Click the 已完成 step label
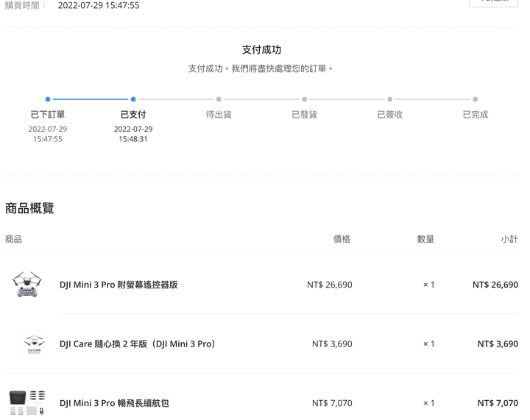The width and height of the screenshot is (530, 420). (476, 115)
